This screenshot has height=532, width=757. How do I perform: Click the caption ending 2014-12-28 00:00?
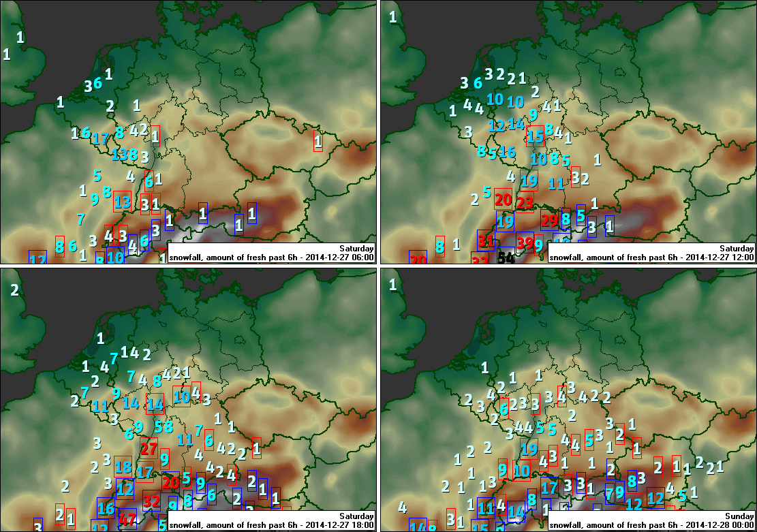click(x=652, y=525)
